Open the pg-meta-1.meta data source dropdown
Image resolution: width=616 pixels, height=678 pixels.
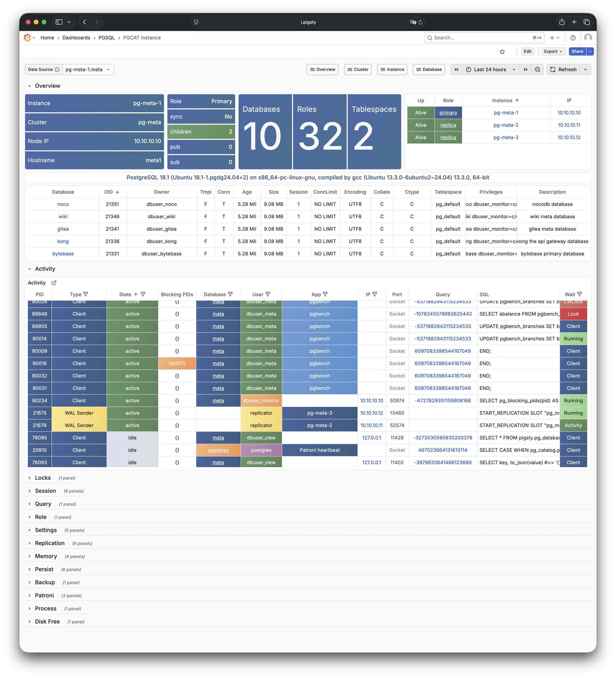tap(88, 70)
